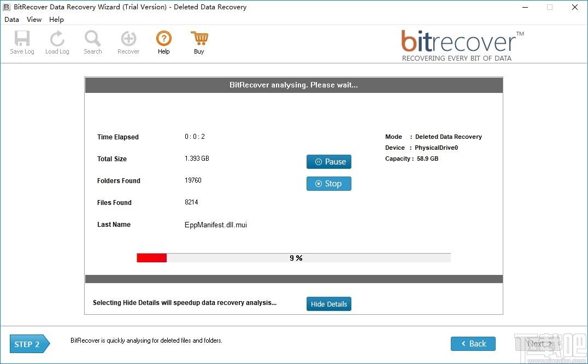This screenshot has width=588, height=364.
Task: Open Help via question mark icon
Action: (163, 43)
